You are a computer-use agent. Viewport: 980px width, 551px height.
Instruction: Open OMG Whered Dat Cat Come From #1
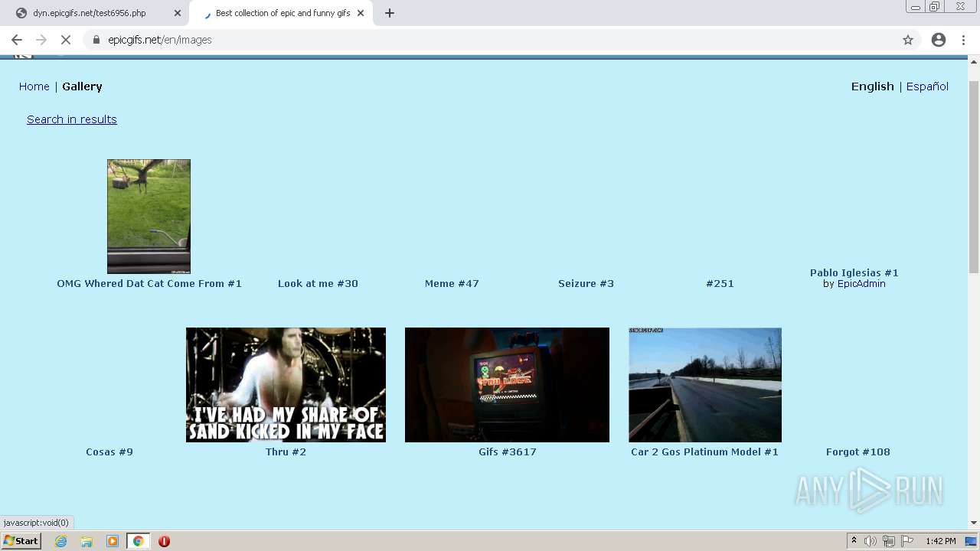[x=149, y=283]
